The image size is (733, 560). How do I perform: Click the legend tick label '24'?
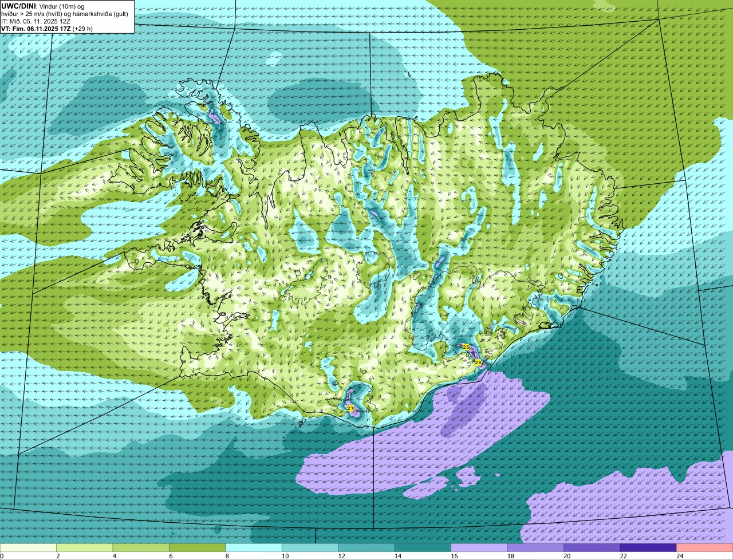(679, 556)
